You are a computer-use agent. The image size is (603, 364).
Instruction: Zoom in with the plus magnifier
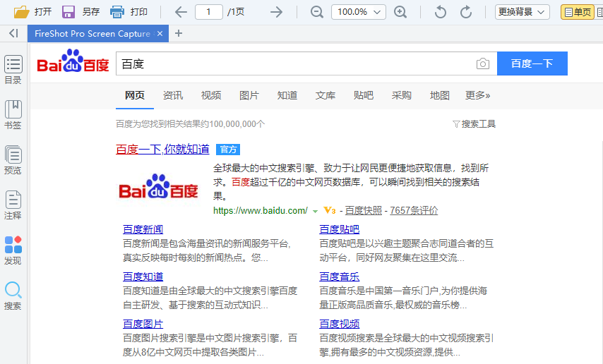(x=400, y=12)
